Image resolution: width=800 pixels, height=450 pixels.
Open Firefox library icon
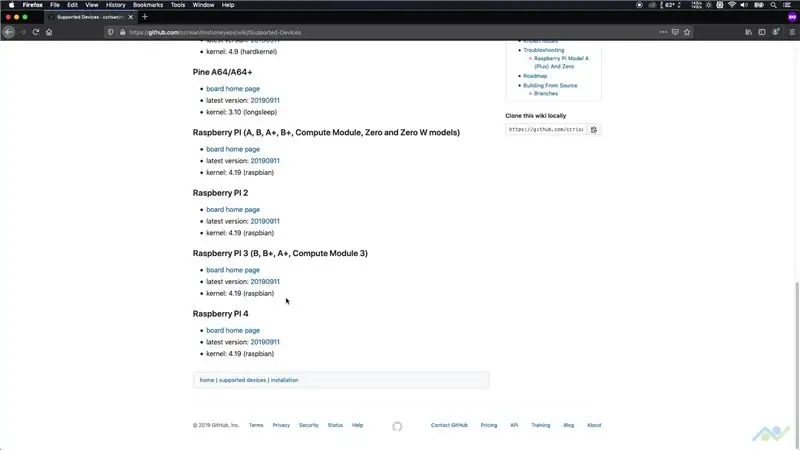tap(748, 32)
